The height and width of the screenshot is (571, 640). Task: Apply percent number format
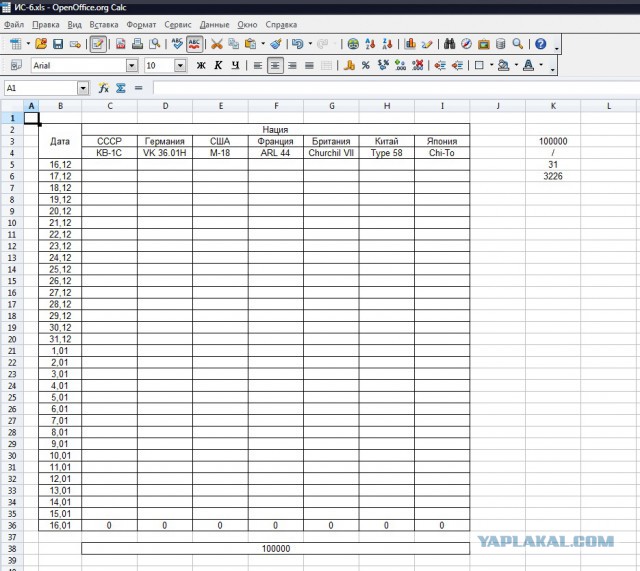tap(366, 65)
